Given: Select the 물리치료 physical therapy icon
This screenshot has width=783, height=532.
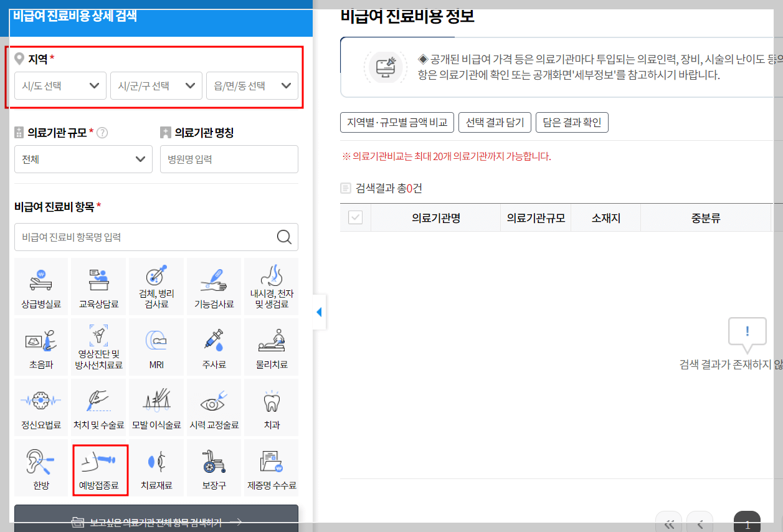Looking at the screenshot, I should pos(271,346).
